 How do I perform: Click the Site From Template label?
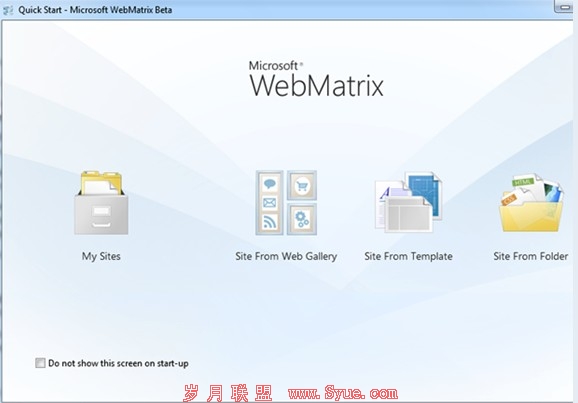pos(408,256)
